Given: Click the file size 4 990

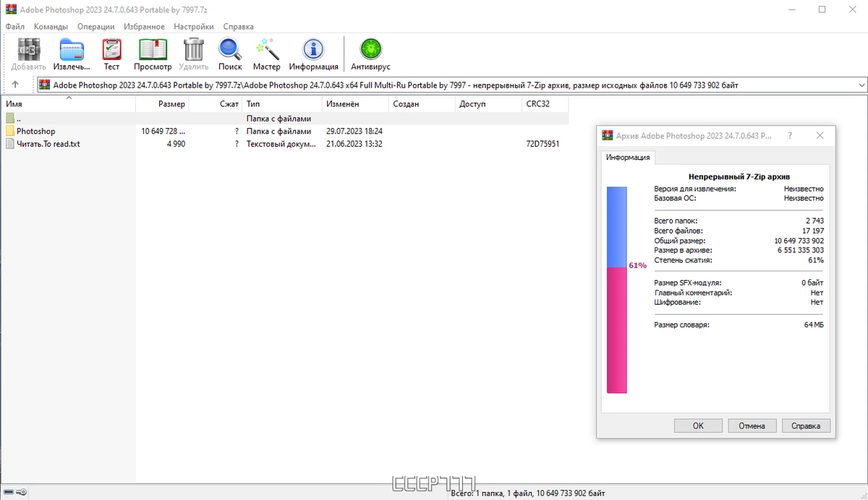Looking at the screenshot, I should [x=176, y=144].
